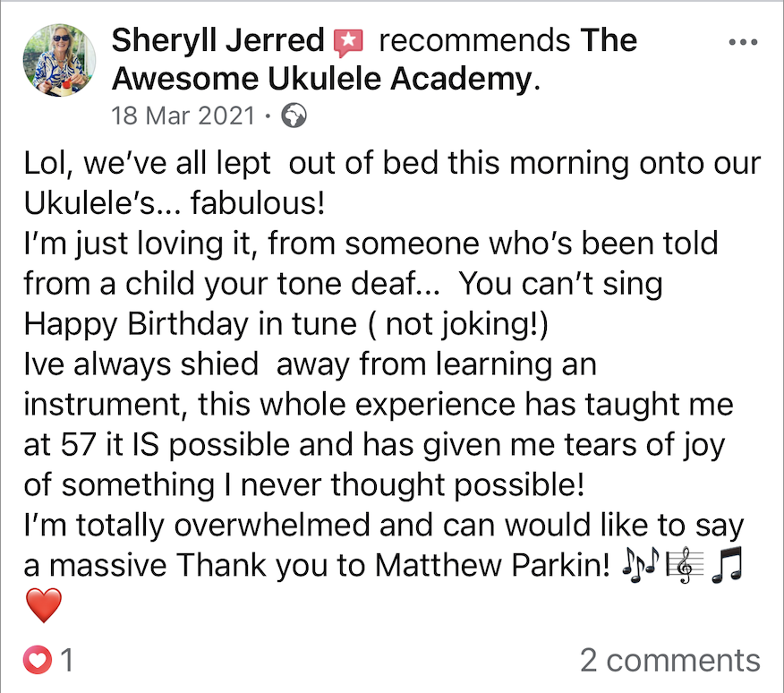Image resolution: width=784 pixels, height=693 pixels.
Task: Click the 'Ukulele's... fabulous!' text line
Action: [x=175, y=203]
